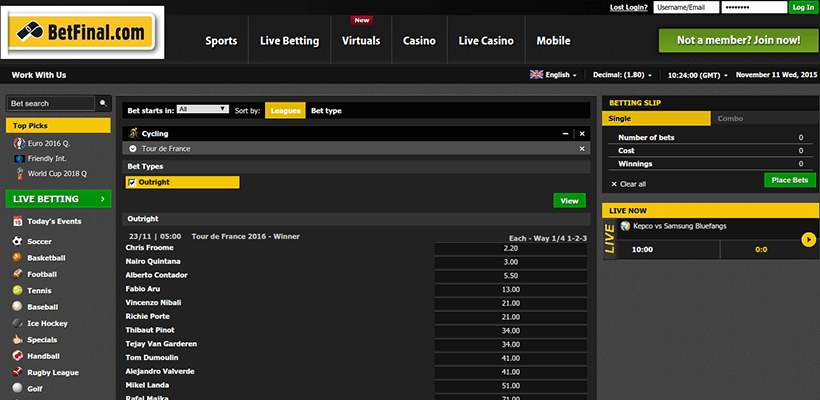Click the Euro 2016 Q. icon
820x400 pixels.
[x=20, y=144]
